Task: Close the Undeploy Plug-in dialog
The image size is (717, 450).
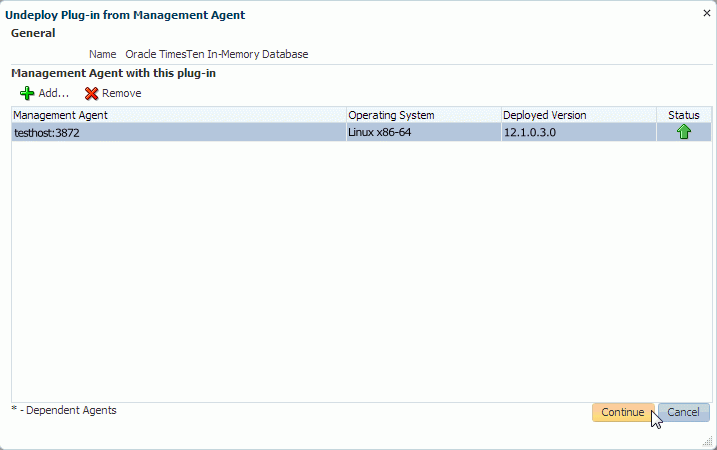Action: pyautogui.click(x=707, y=13)
